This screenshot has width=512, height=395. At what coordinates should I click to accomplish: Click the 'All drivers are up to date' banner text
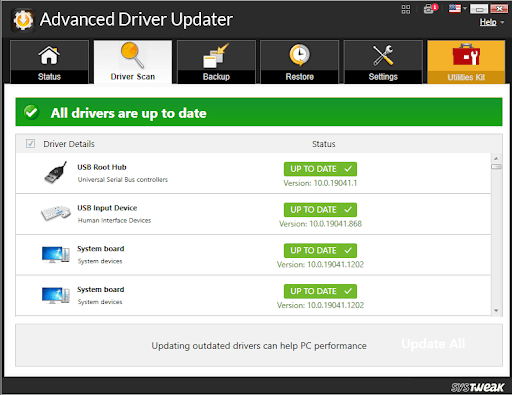(x=129, y=113)
